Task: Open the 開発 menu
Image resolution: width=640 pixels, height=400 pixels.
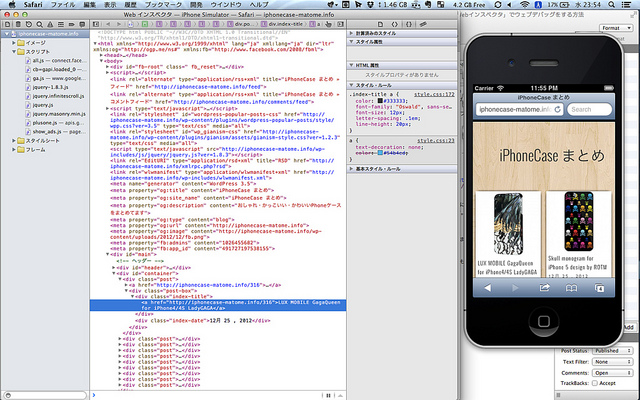Action: click(196, 5)
